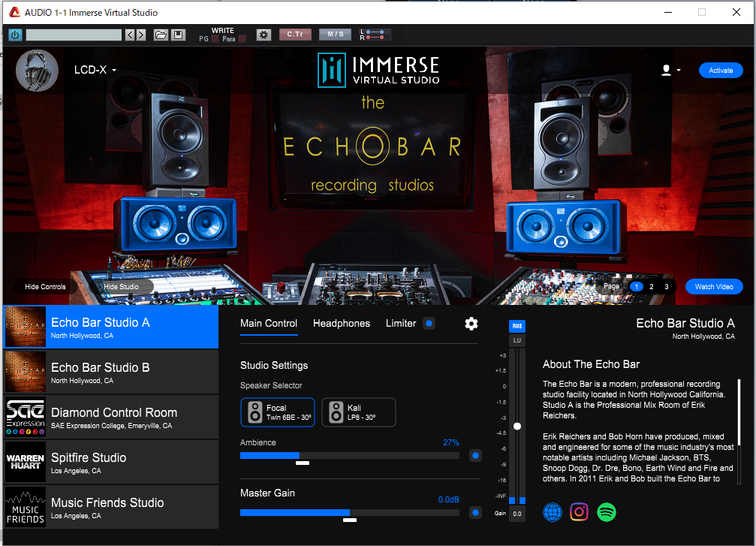Click the C.Tr toolbar button
The image size is (756, 546).
295,35
